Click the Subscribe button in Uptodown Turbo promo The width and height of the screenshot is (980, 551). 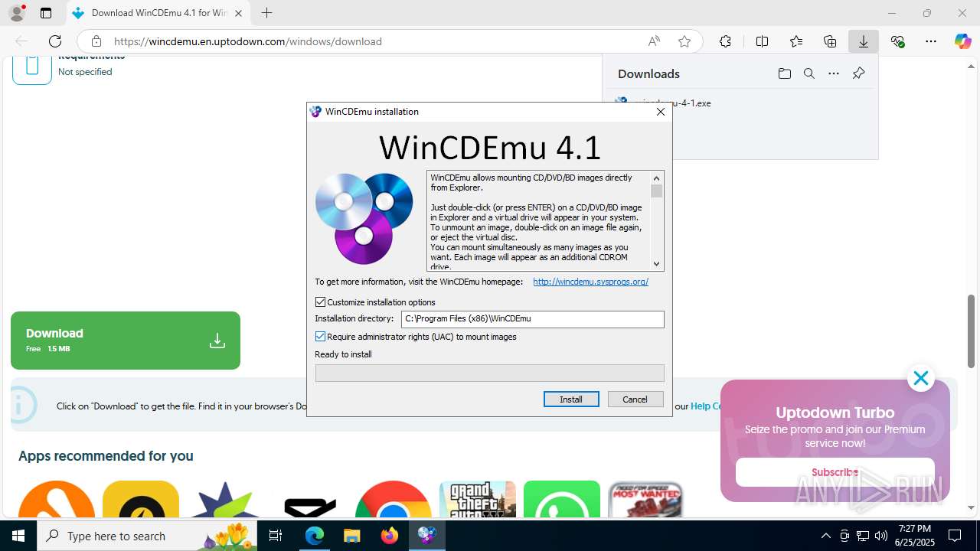[x=835, y=472]
